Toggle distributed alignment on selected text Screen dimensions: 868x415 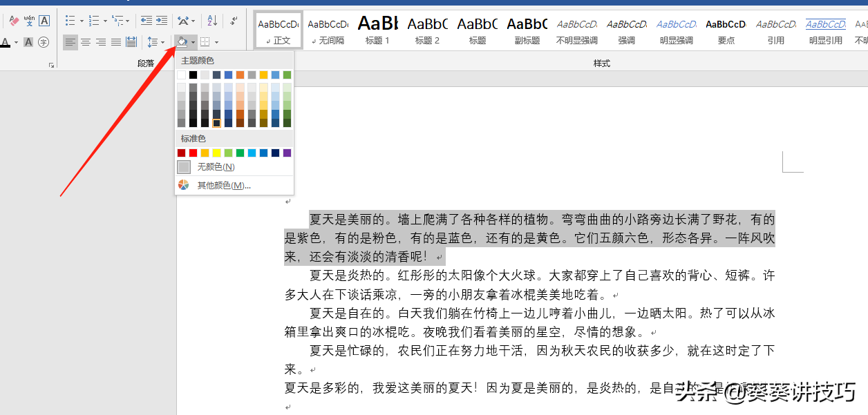point(131,41)
